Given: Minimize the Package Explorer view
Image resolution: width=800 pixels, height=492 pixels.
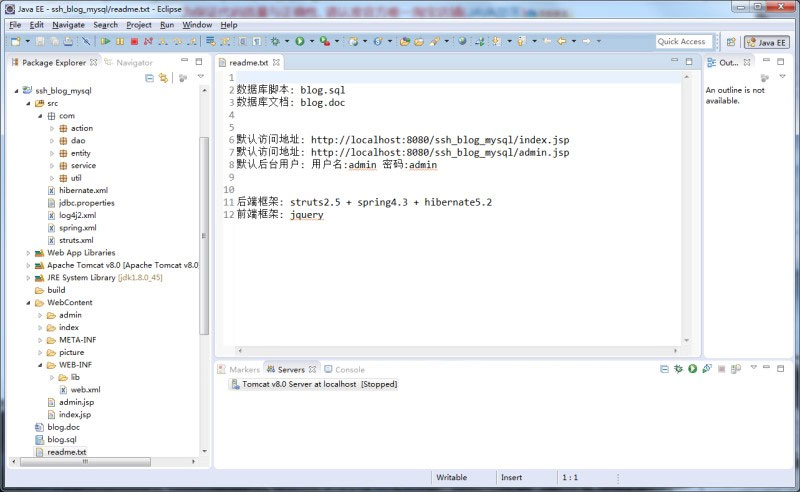Looking at the screenshot, I should point(185,61).
